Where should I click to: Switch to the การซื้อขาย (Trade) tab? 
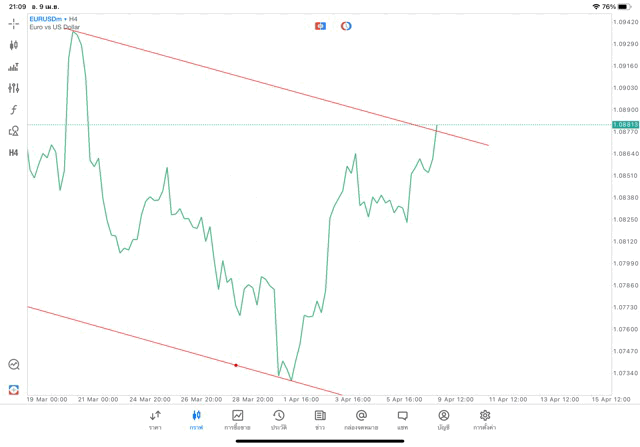click(x=238, y=419)
